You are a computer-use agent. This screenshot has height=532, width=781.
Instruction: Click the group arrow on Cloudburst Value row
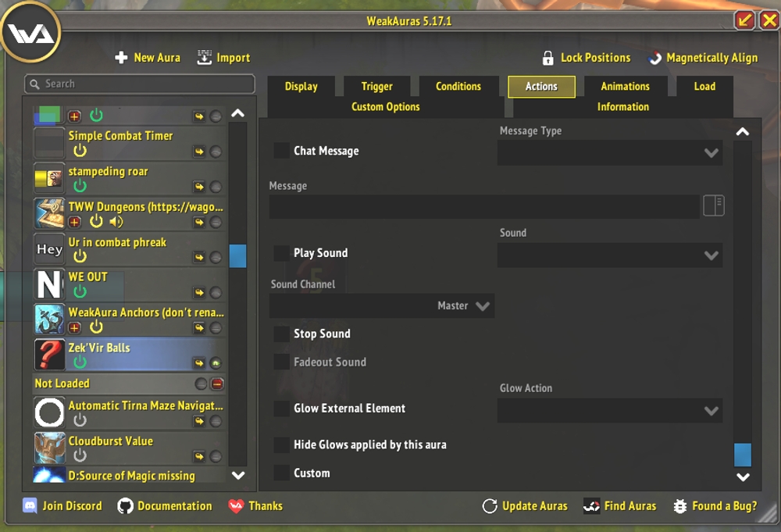(x=199, y=456)
